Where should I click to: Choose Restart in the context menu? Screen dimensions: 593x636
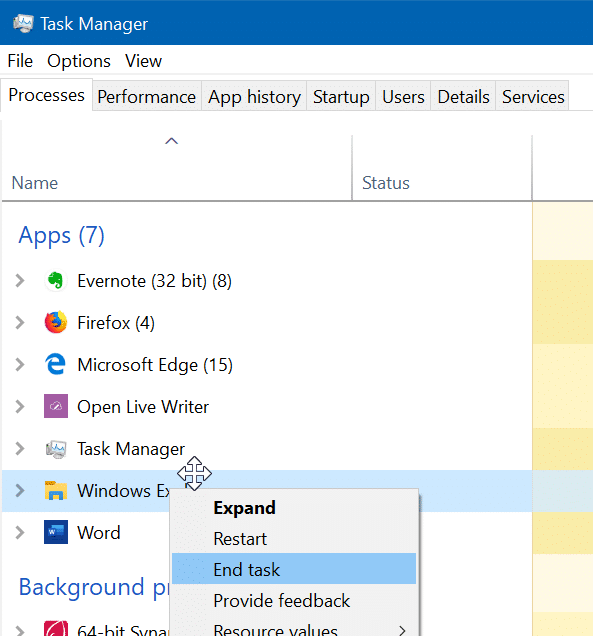click(x=294, y=539)
